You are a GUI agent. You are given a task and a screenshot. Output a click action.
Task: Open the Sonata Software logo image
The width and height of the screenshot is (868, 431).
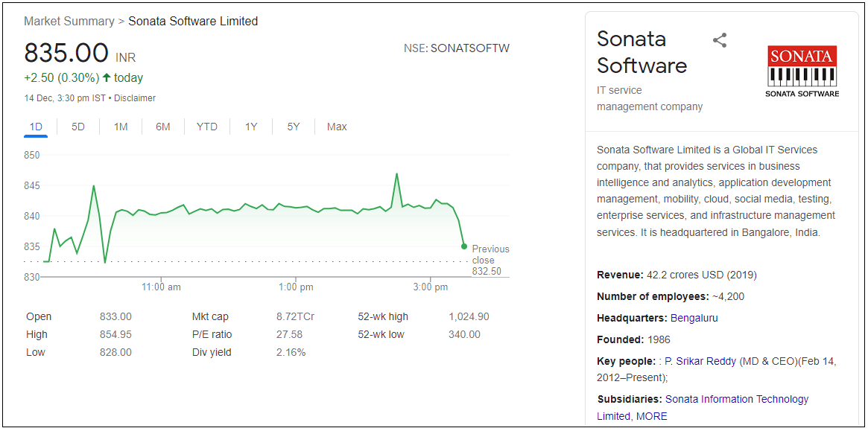(802, 71)
